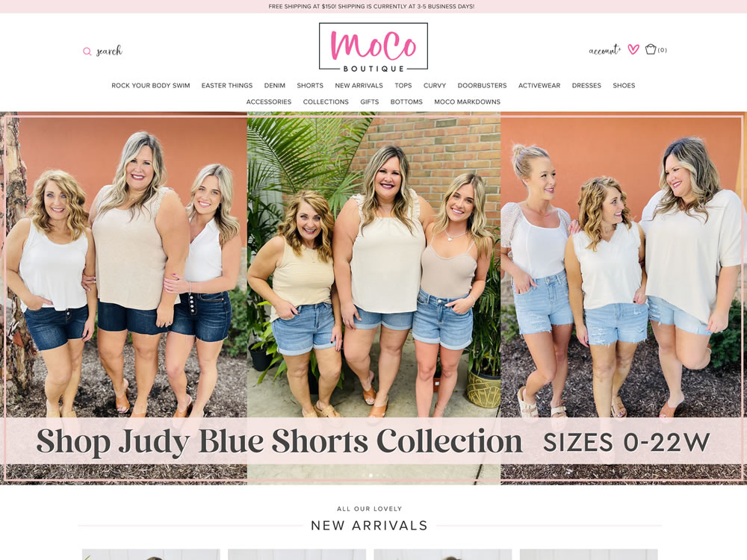This screenshot has height=560, width=747.
Task: Select the Denim menu item
Action: point(275,86)
